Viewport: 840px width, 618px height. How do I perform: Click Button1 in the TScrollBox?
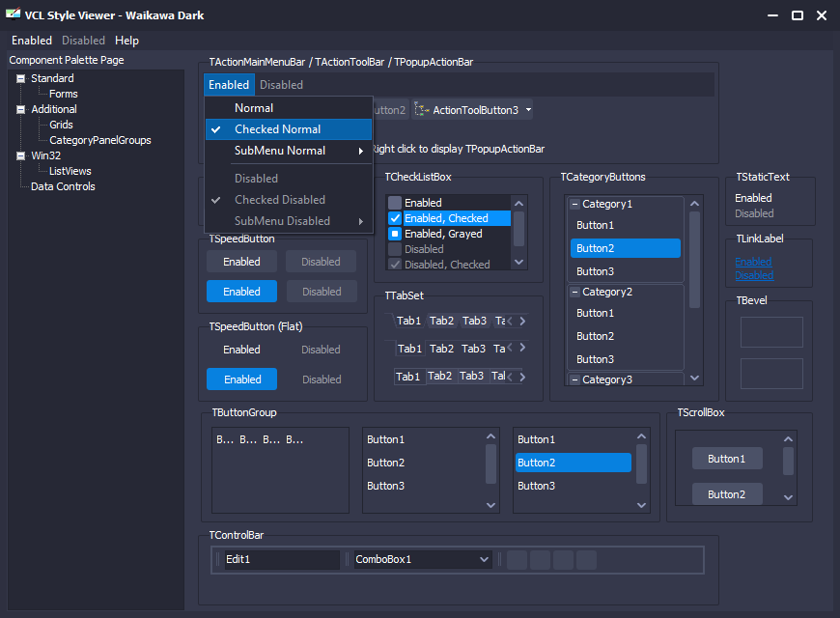tap(727, 459)
